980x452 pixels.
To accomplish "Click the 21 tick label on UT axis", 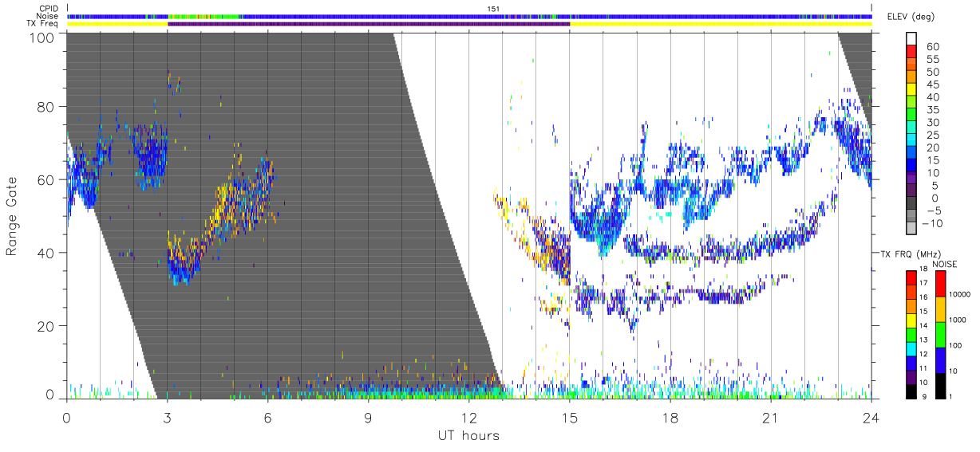I will [x=771, y=416].
